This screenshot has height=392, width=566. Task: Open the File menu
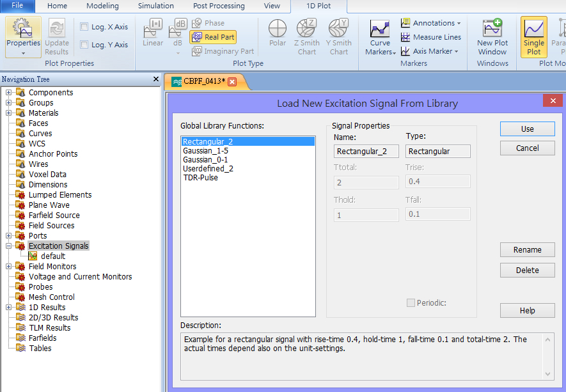[x=17, y=6]
